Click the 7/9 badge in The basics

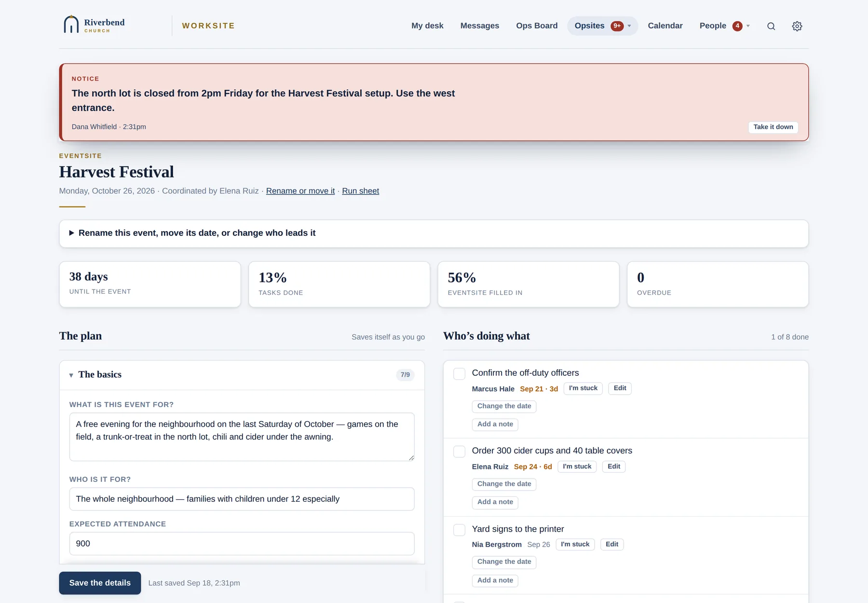405,375
